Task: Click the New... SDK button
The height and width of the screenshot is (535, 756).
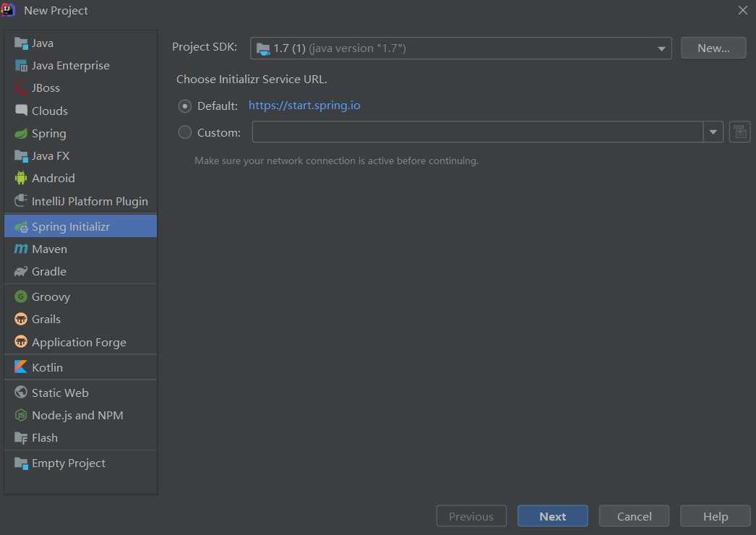Action: (x=713, y=48)
